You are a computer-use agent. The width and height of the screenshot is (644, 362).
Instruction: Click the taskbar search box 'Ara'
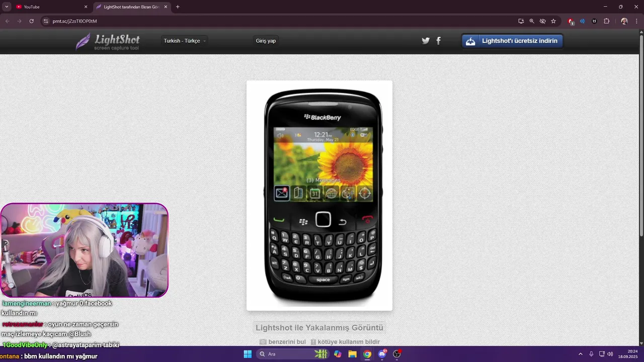(293, 354)
